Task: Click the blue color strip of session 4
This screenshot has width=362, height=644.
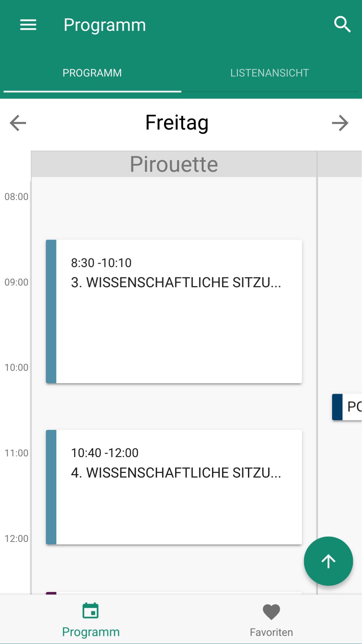Action: [51, 487]
